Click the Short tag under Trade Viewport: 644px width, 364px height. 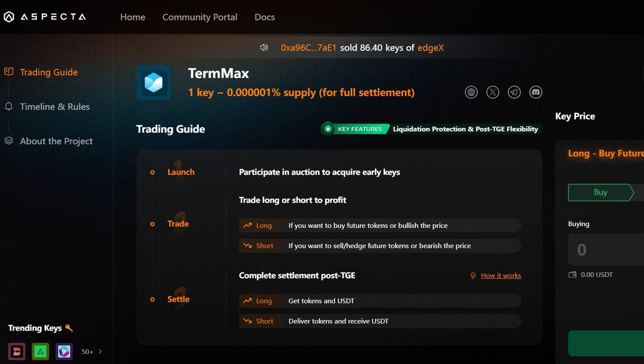260,246
